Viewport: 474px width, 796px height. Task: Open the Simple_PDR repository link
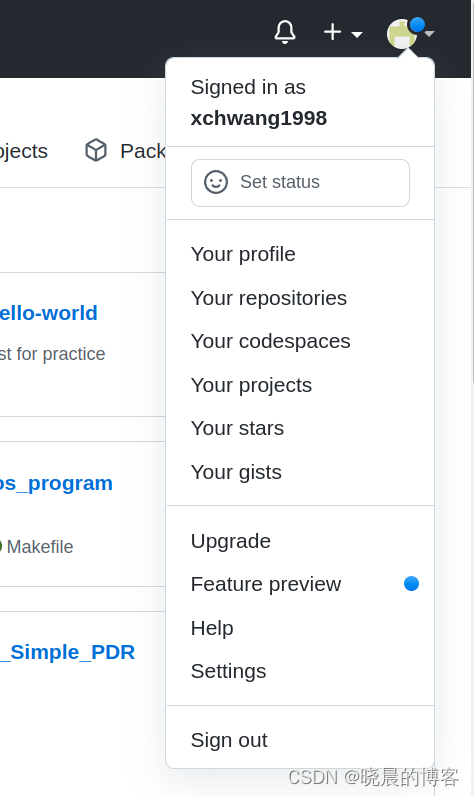[67, 652]
